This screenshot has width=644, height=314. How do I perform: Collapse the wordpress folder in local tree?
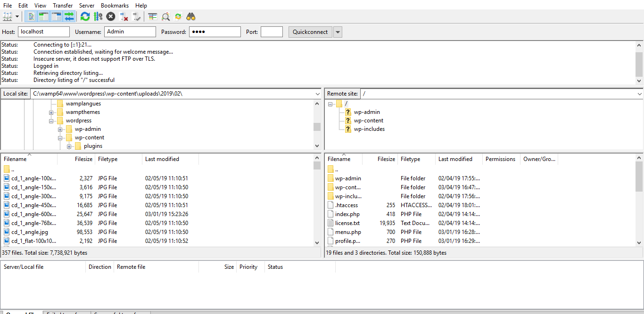coord(51,121)
